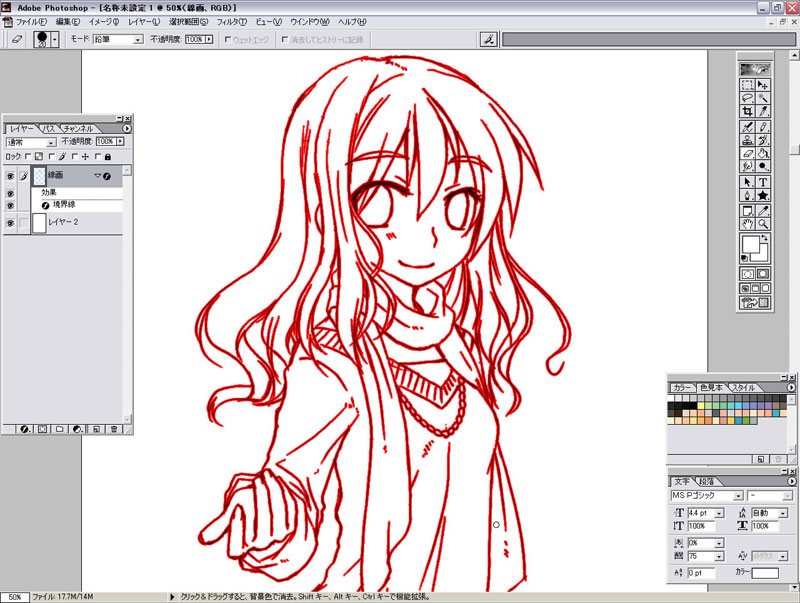Select the Eyedropper tool
The height and width of the screenshot is (603, 800).
click(763, 211)
